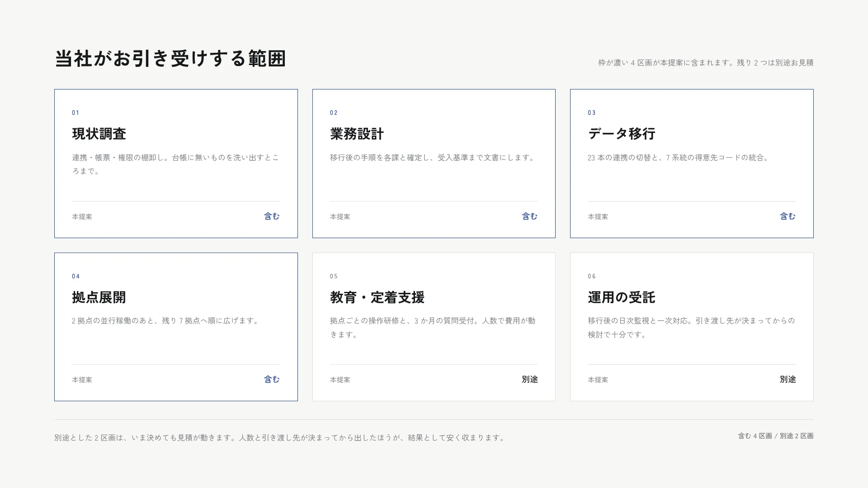Click the footer note starting 別途とした 2 区画は
Screen dimensions: 868x488
(x=280, y=438)
